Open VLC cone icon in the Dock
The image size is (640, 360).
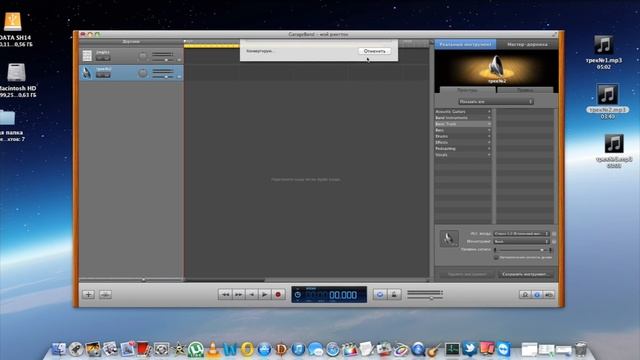[213, 349]
